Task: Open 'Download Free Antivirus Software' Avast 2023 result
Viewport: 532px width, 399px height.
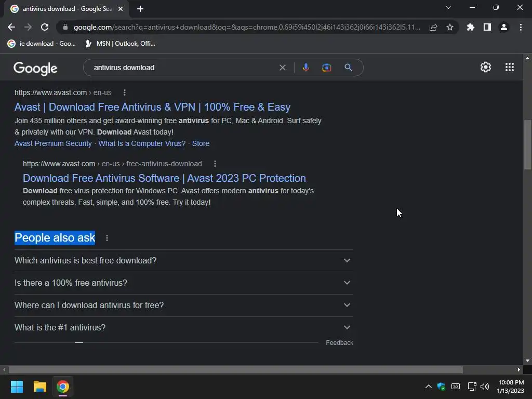Action: [x=164, y=179]
